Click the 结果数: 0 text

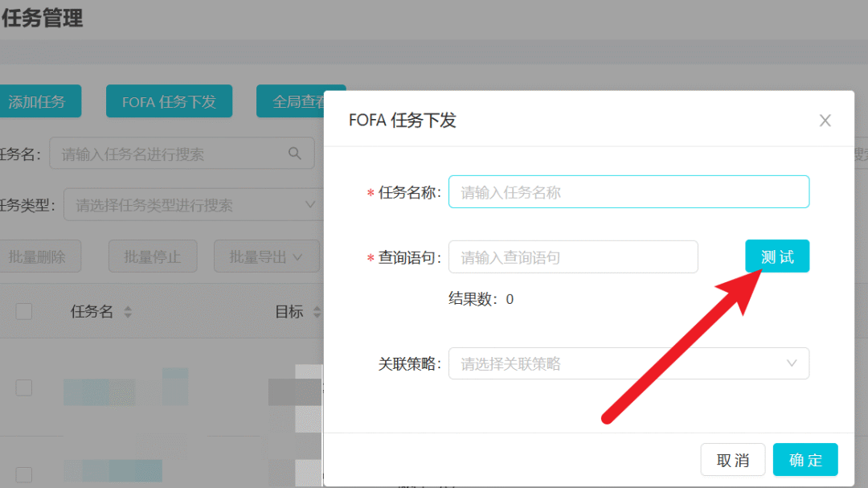point(481,299)
